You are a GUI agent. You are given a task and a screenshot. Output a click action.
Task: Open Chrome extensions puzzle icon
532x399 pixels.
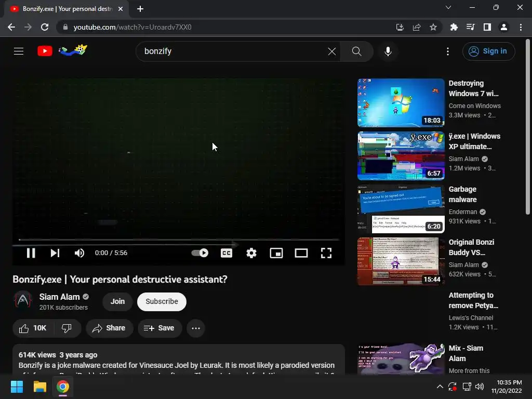[454, 27]
